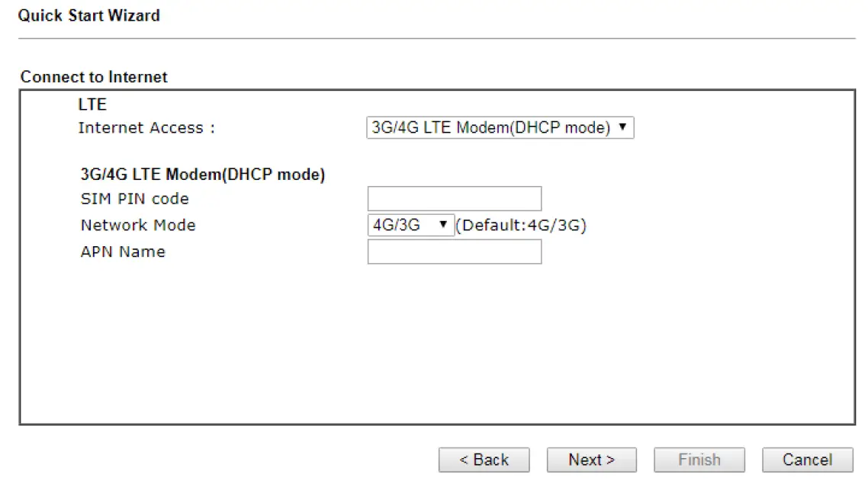The image size is (868, 484).
Task: Click the arrow on the Internet Access selector
Action: tap(623, 128)
